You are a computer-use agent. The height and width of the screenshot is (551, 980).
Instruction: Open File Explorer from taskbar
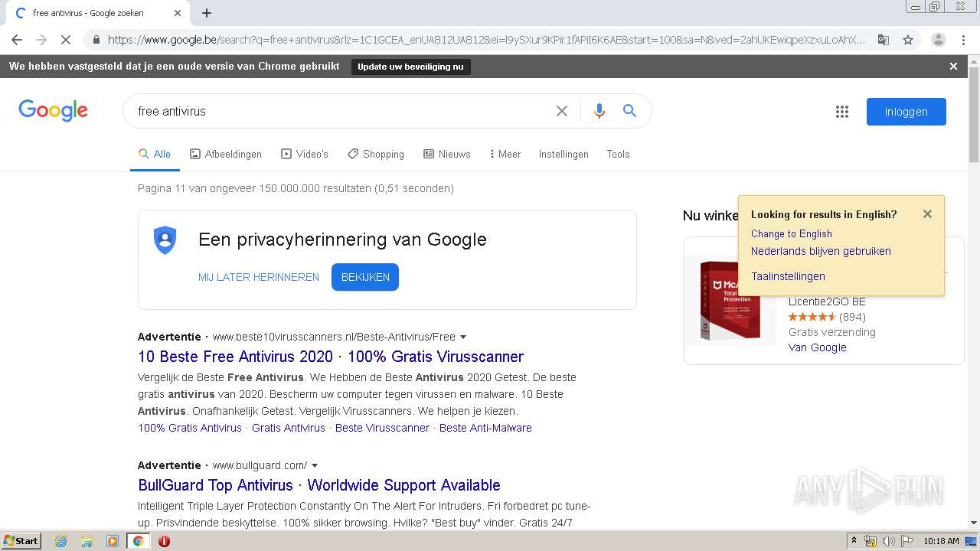pyautogui.click(x=87, y=541)
